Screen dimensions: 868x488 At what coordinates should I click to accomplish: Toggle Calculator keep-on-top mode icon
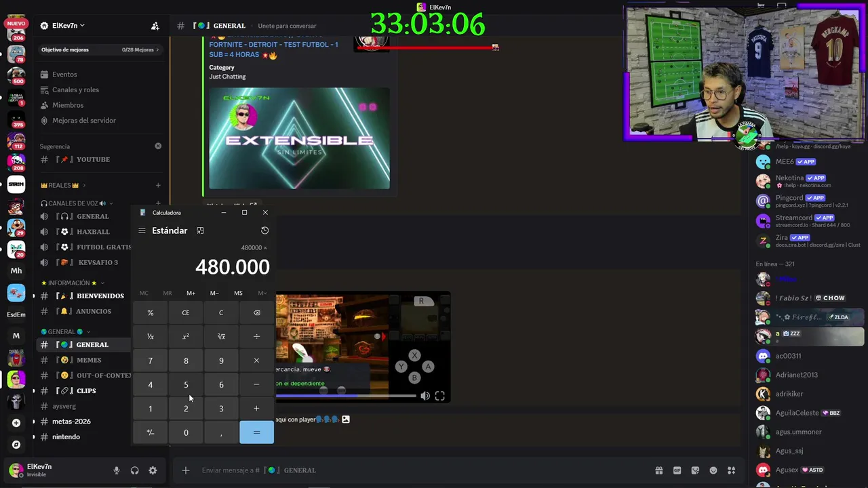(200, 230)
